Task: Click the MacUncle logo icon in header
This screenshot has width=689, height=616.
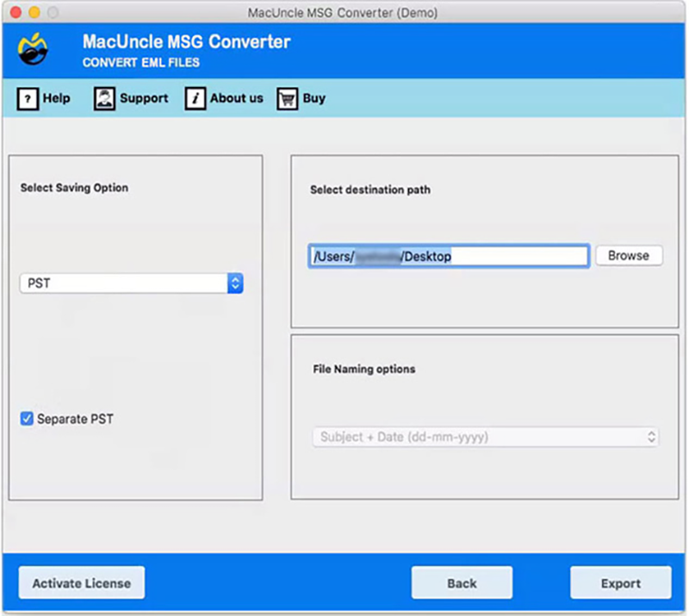Action: (x=33, y=51)
